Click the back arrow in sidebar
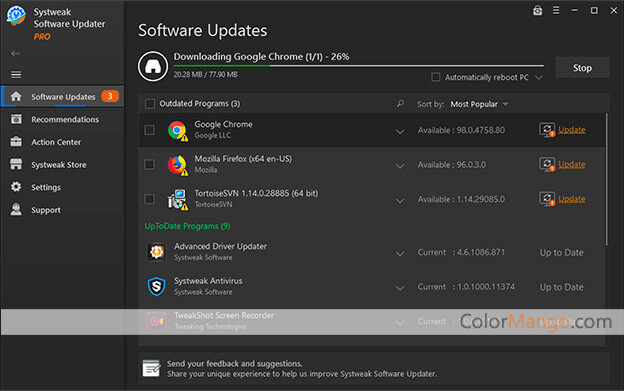The height and width of the screenshot is (391, 624). tap(16, 53)
